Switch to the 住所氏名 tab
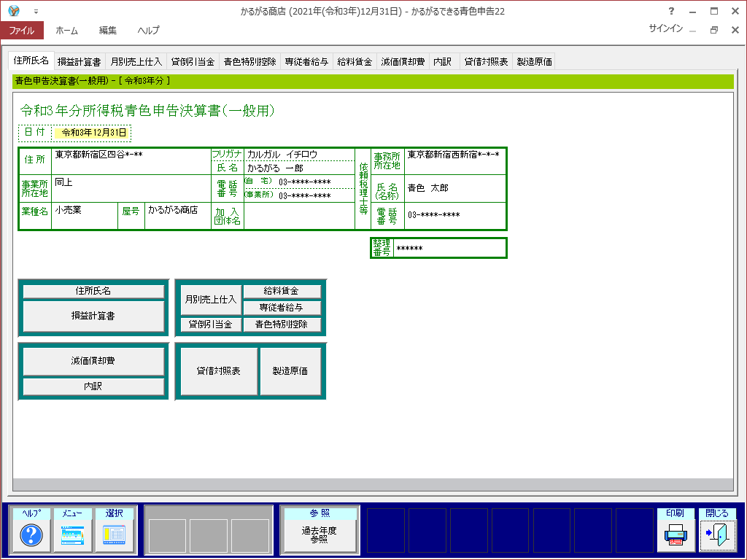 31,61
